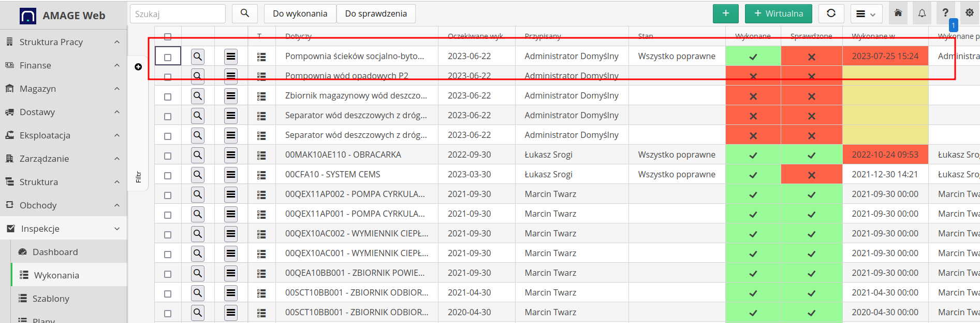
Task: Open the notifications bell
Action: (922, 13)
